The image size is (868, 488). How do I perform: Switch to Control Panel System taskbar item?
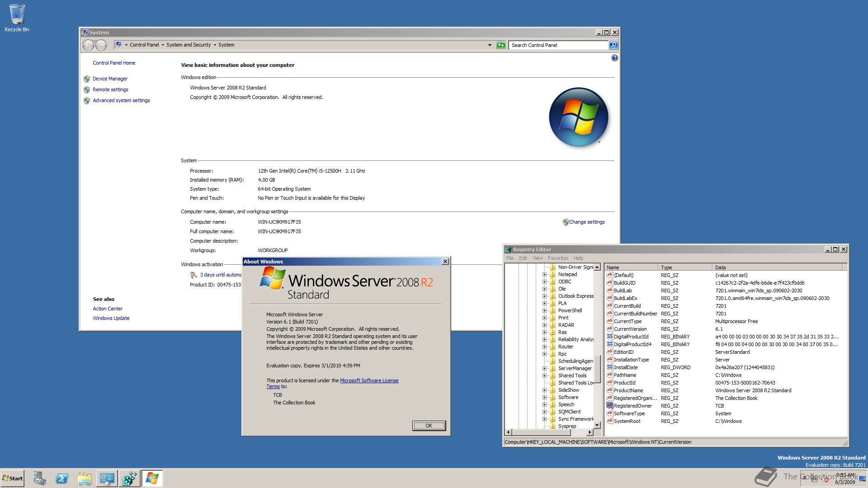pyautogui.click(x=107, y=479)
